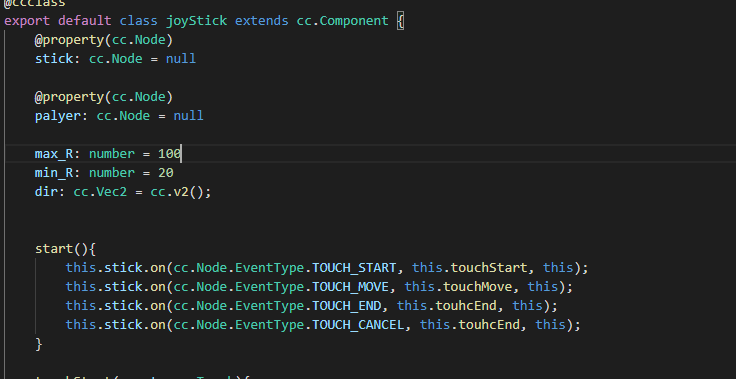Click the 'extends' keyword
This screenshot has height=379, width=736.
click(261, 21)
